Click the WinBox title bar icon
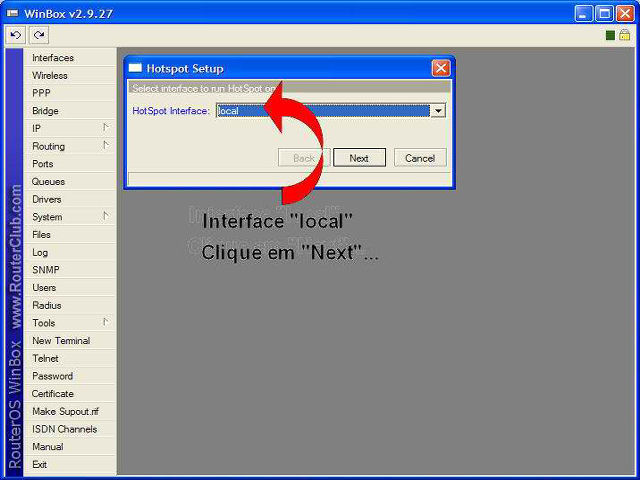Screen dimensions: 640x480 click(13, 13)
